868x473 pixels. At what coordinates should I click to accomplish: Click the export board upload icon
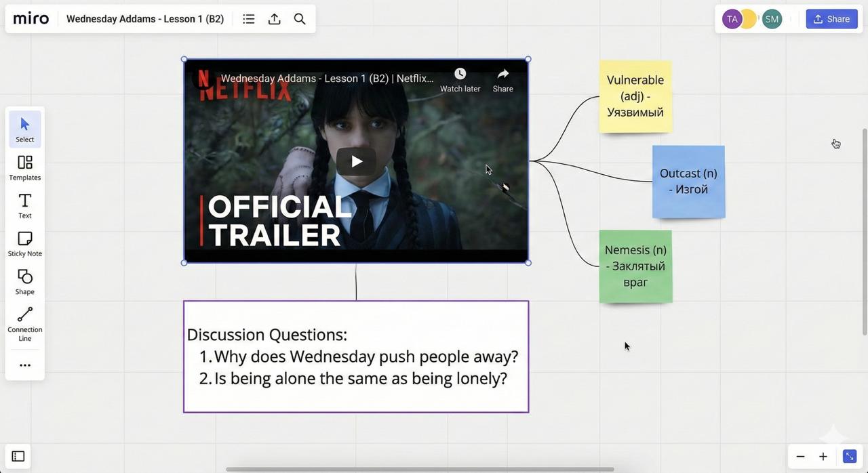tap(274, 19)
